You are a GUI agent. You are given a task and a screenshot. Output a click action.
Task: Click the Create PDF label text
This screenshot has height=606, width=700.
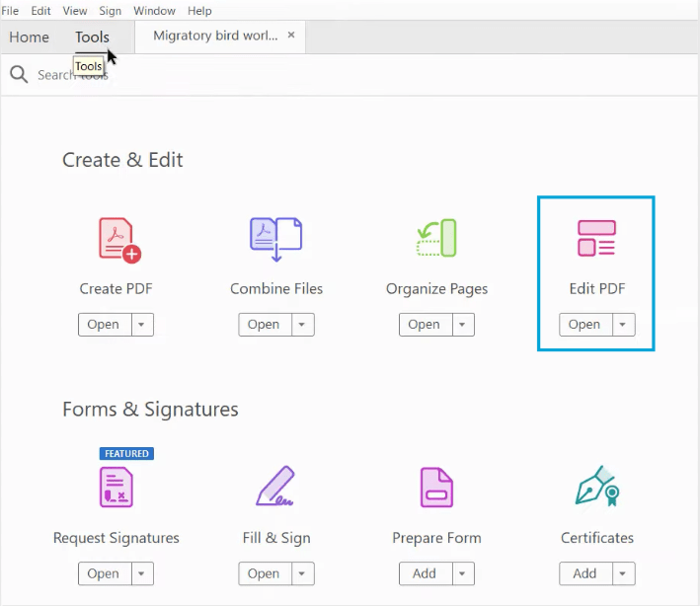tap(117, 289)
